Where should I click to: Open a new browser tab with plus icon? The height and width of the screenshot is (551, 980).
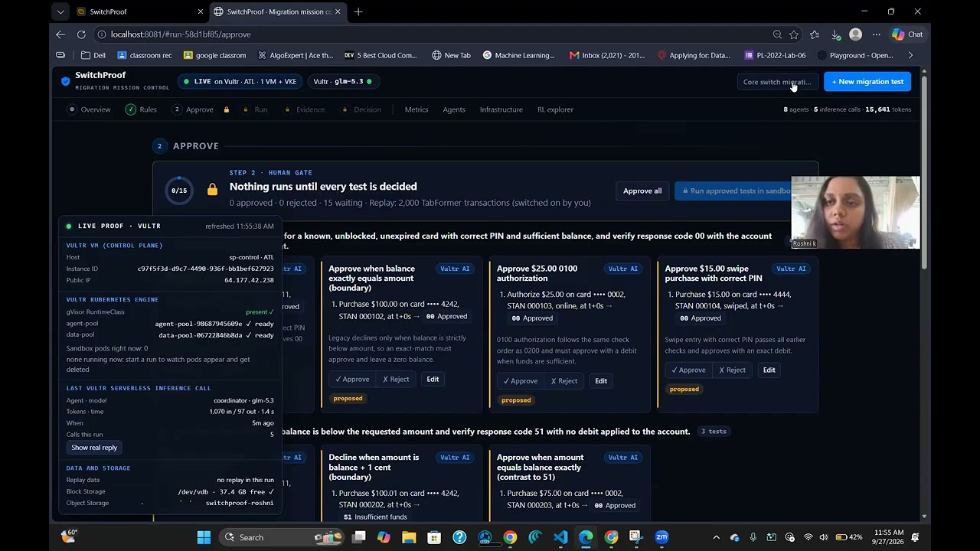pos(358,11)
